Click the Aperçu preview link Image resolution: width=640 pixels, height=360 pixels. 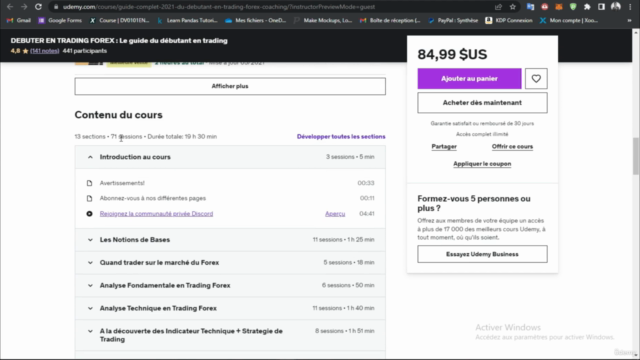[335, 213]
